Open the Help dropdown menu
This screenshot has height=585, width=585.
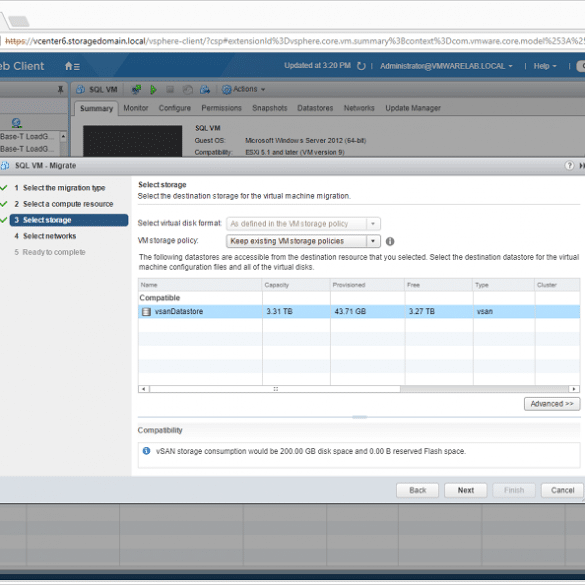tap(545, 66)
